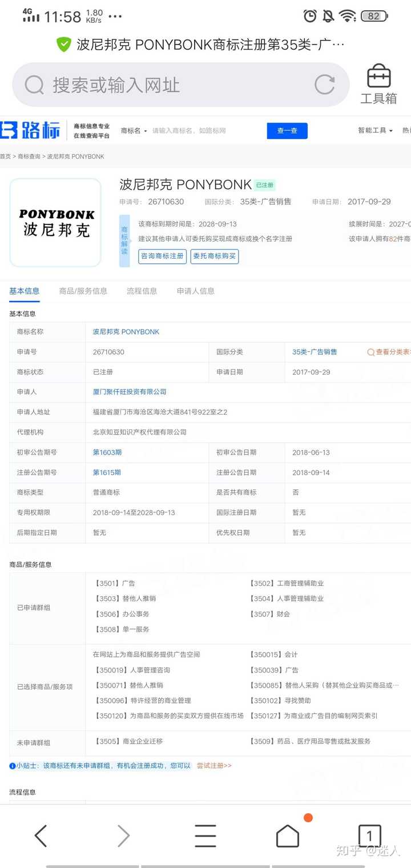The image size is (411, 868).
Task: Select the 【3501】广告 group entry
Action: pos(114,583)
